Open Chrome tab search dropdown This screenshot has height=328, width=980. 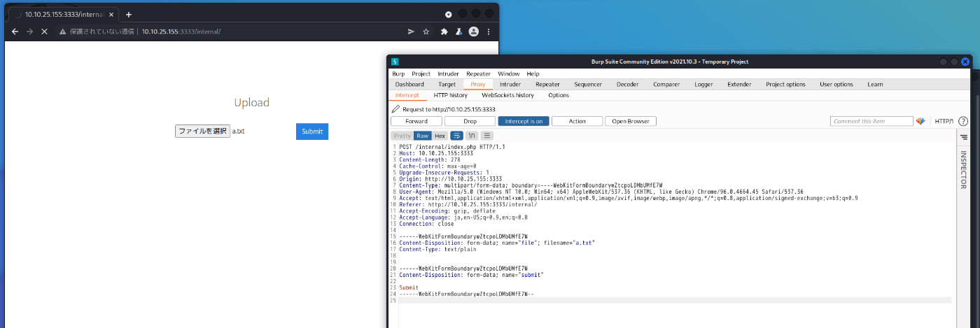tap(448, 14)
